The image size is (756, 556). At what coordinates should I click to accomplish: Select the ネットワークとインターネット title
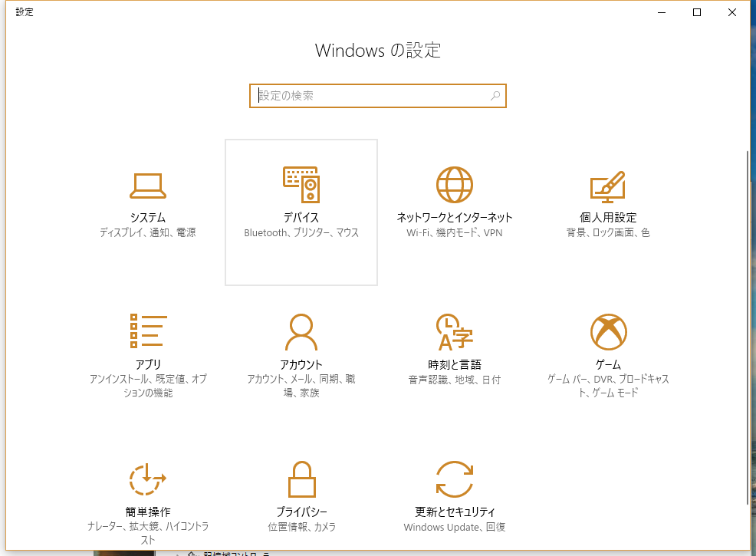pos(455,218)
